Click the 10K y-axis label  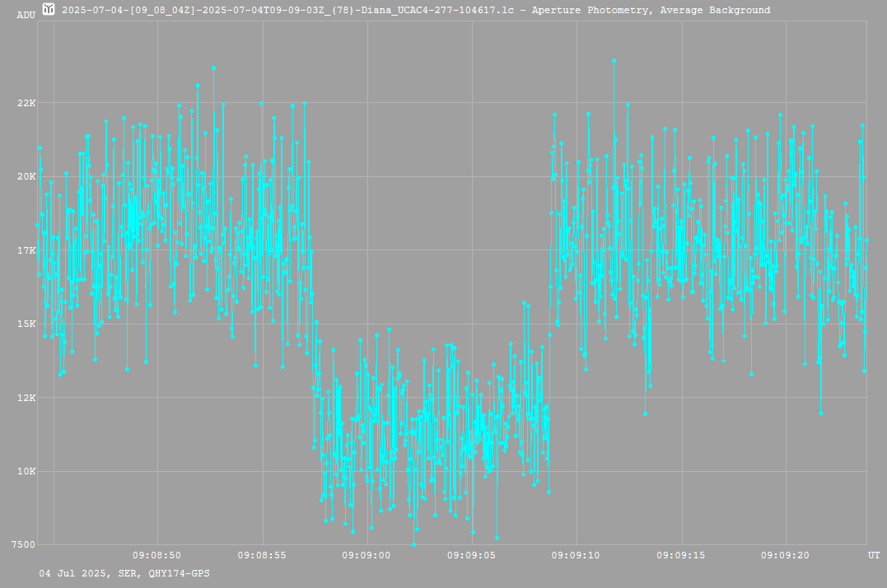click(27, 471)
